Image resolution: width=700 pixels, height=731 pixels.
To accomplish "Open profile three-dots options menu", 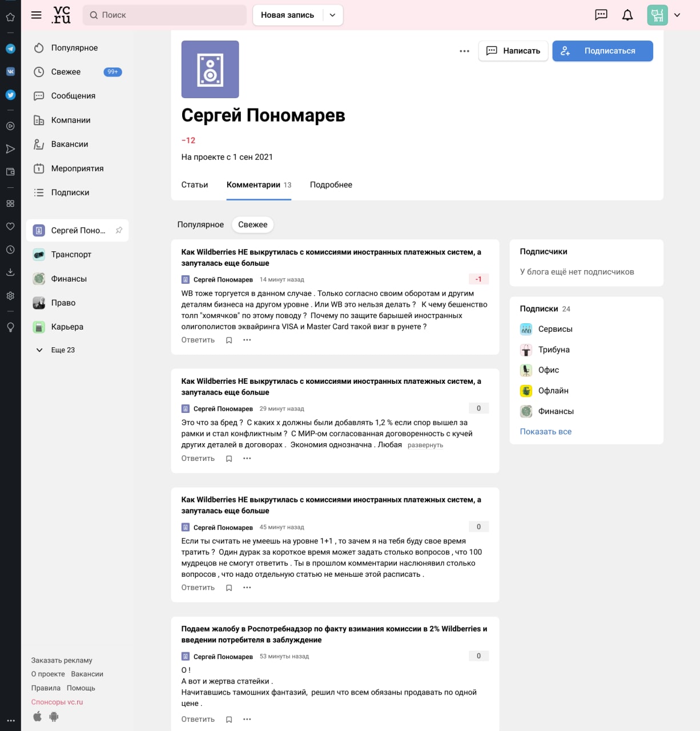I will pyautogui.click(x=465, y=51).
